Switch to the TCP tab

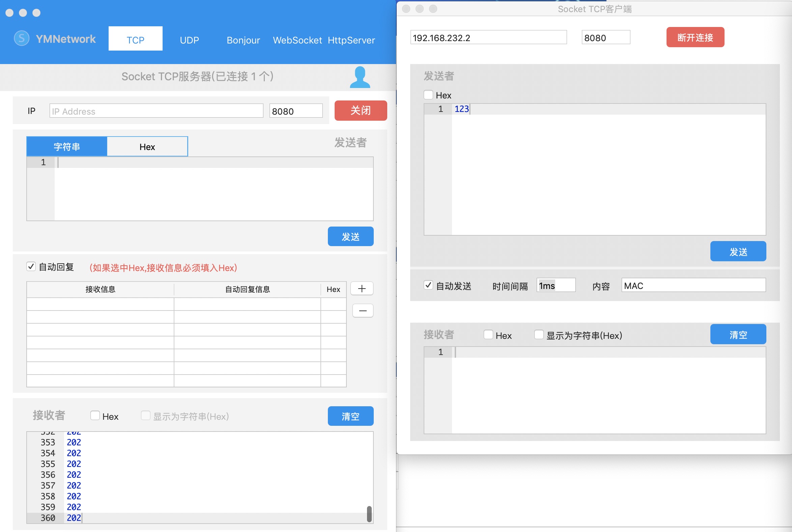pos(136,39)
